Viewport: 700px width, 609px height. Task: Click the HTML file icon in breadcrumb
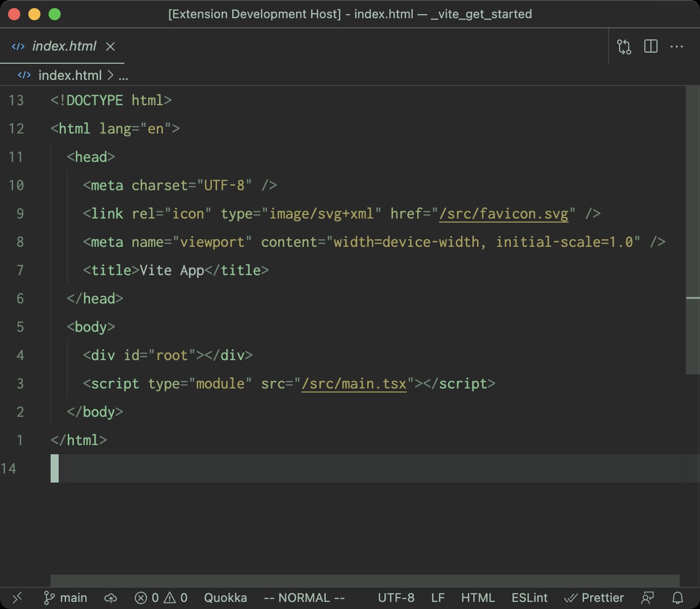point(24,75)
